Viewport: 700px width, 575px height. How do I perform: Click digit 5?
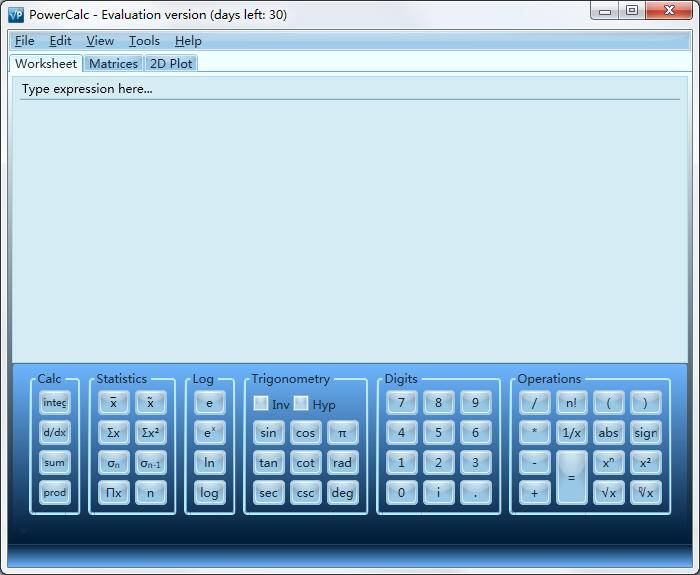(438, 433)
